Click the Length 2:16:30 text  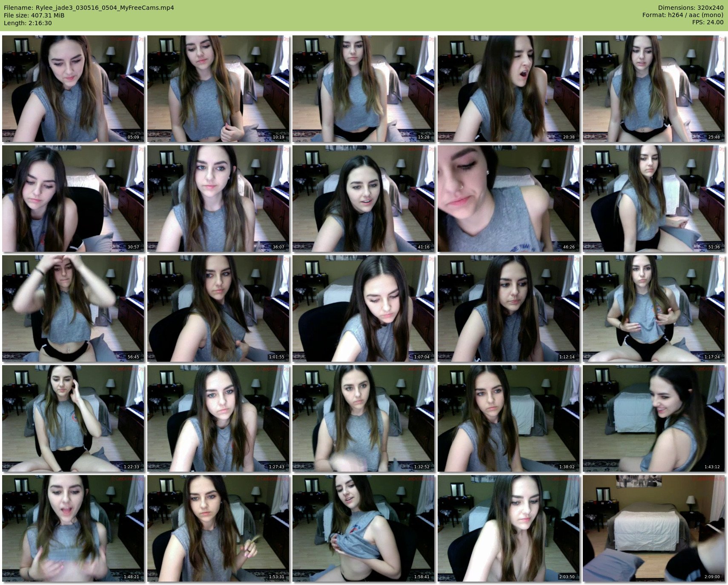28,23
